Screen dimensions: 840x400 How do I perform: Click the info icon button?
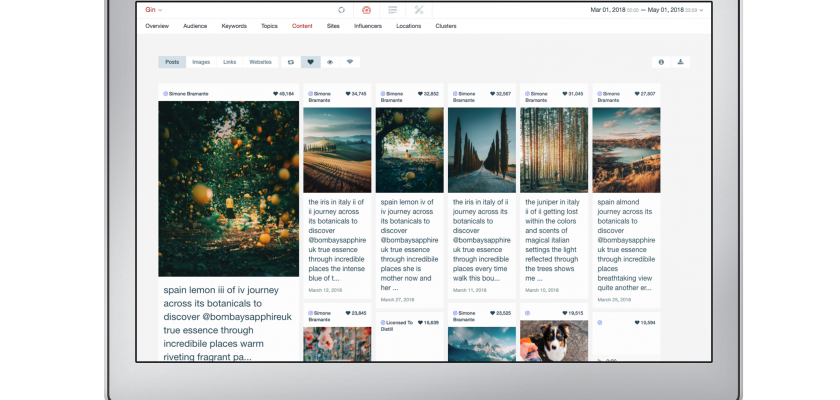661,62
